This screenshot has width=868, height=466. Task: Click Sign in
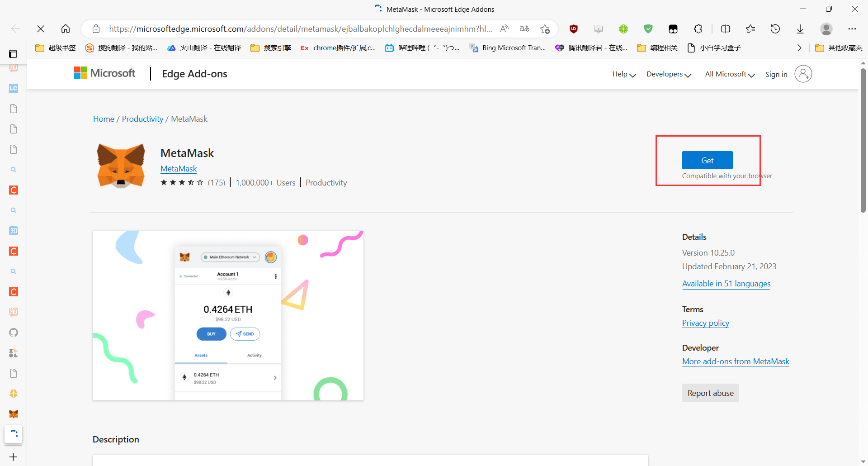[x=776, y=74]
